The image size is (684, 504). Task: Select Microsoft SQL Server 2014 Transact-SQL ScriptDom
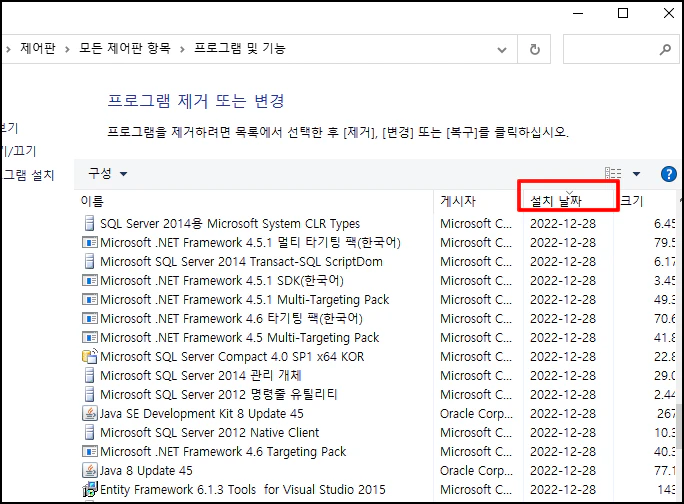point(241,261)
